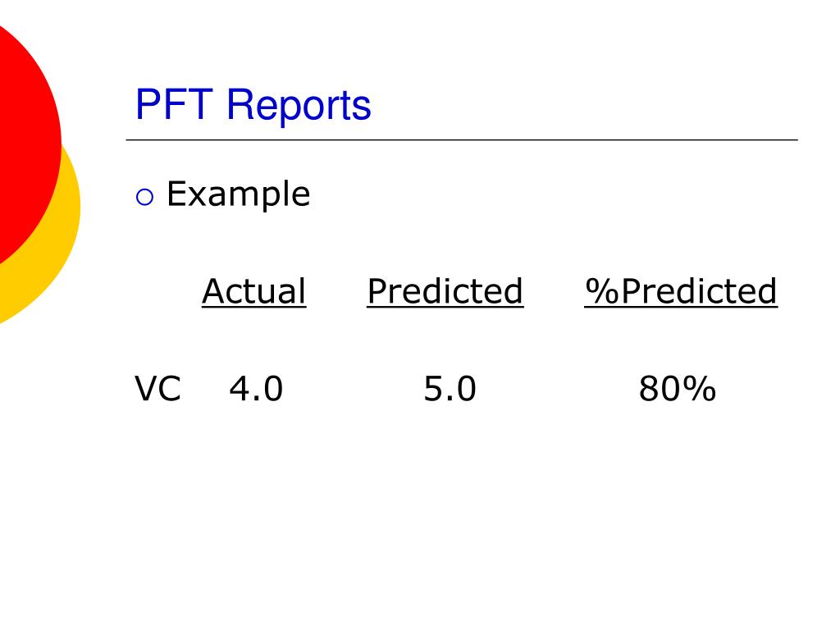840x630 pixels.
Task: Click the digit '5' in '5.0'
Action: (x=433, y=389)
